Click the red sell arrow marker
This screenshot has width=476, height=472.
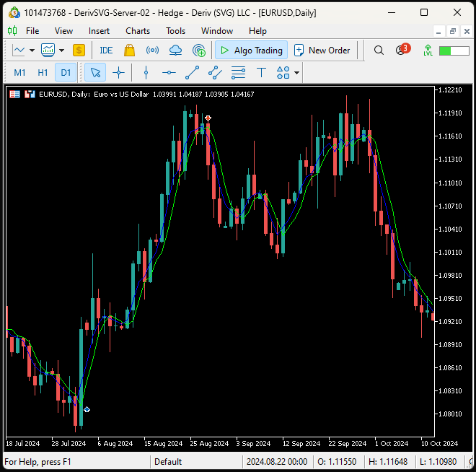[x=208, y=118]
